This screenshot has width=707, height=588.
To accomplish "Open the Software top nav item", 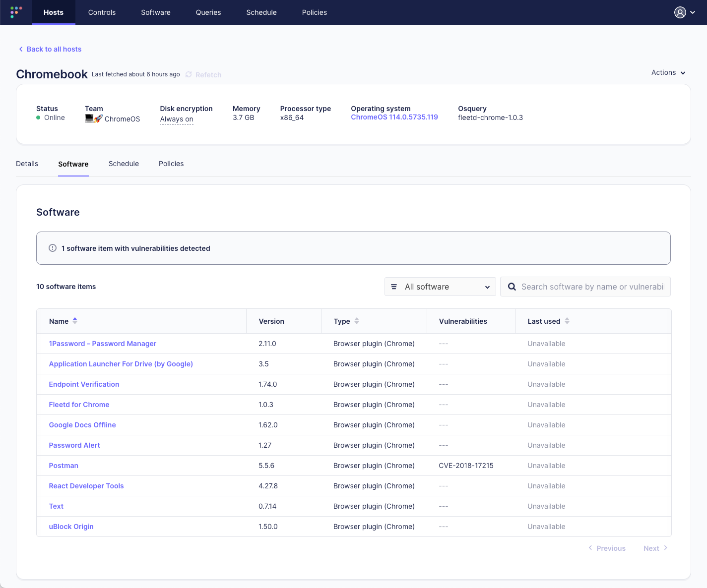I will tap(156, 12).
